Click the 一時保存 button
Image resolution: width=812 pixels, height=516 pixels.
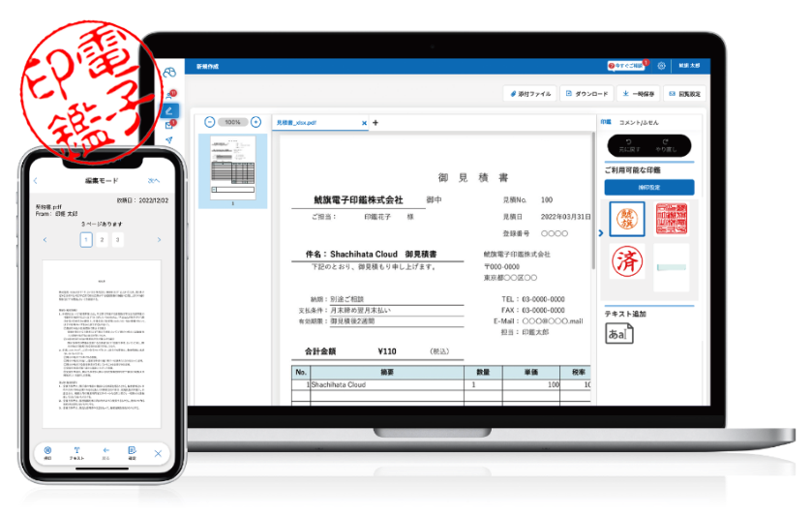point(640,94)
